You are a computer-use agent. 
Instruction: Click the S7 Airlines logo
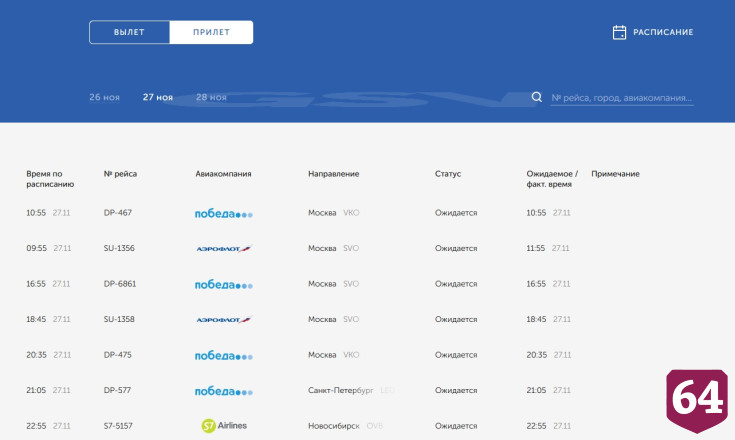click(x=224, y=425)
